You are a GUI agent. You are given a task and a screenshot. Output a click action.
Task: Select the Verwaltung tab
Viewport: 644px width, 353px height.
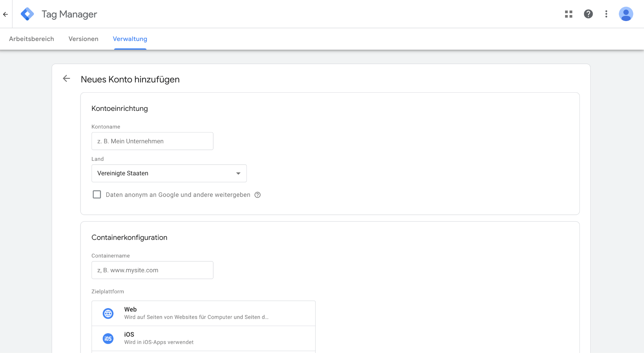click(130, 39)
